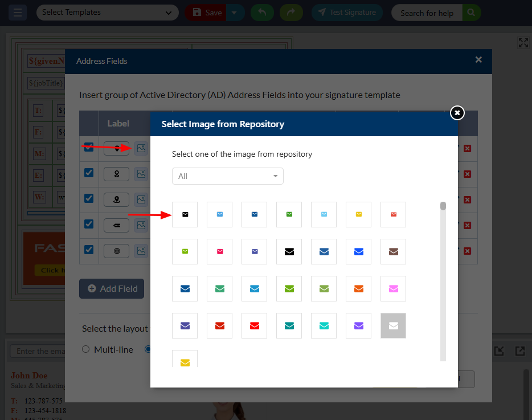Click the Search for help field

pos(427,13)
